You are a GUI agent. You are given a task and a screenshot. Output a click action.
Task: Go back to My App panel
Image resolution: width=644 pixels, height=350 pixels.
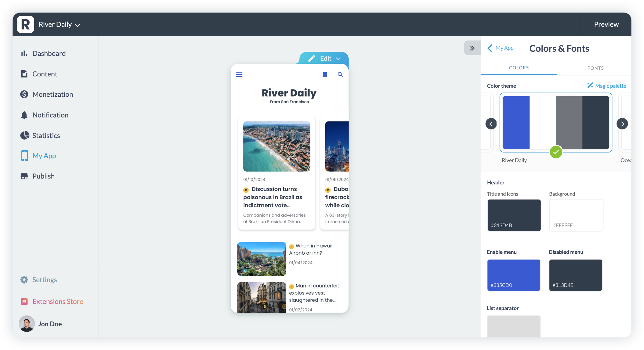[501, 48]
